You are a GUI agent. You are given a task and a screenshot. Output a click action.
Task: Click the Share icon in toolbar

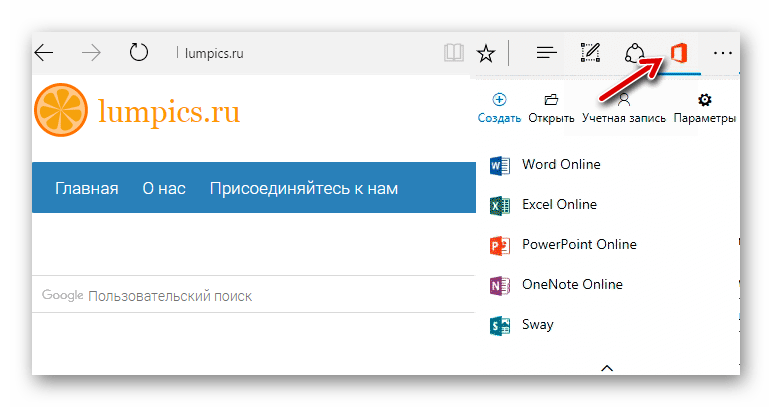pos(634,53)
